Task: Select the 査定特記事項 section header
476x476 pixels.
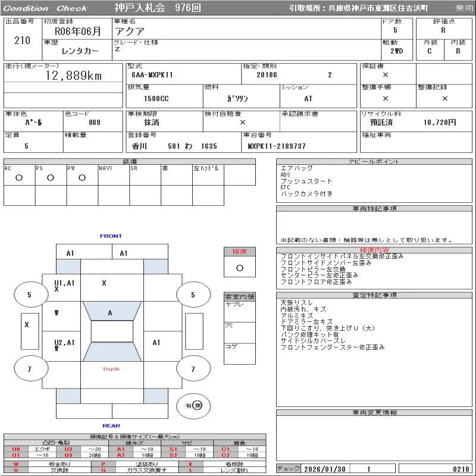Action: 374,295
